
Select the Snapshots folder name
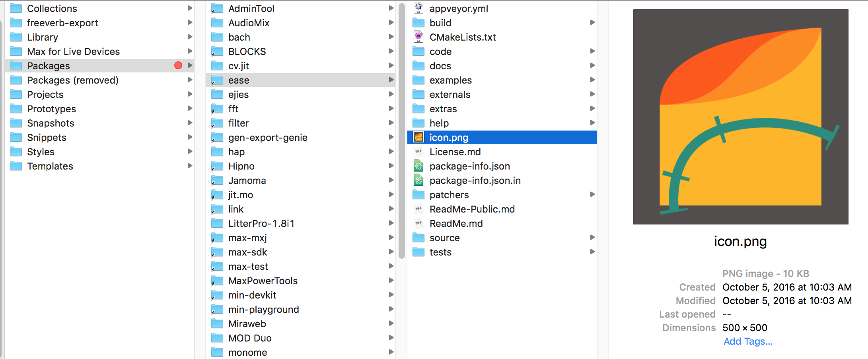[51, 123]
